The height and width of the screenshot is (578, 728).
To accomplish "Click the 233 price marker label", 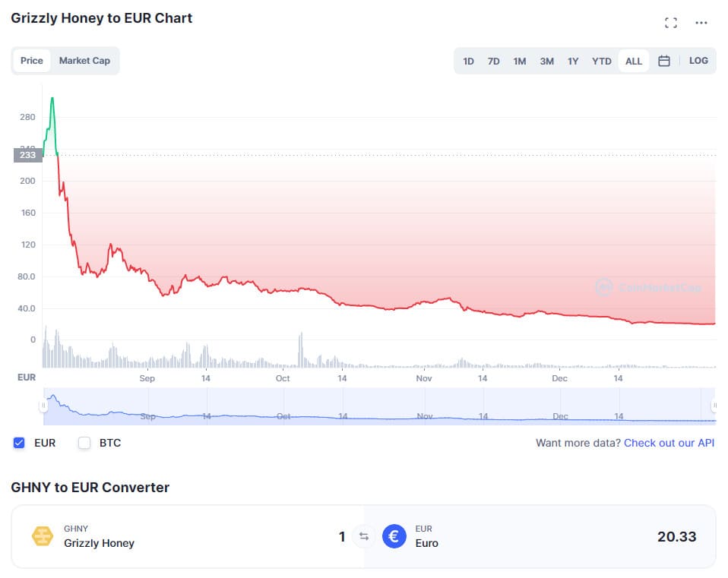I will [28, 155].
